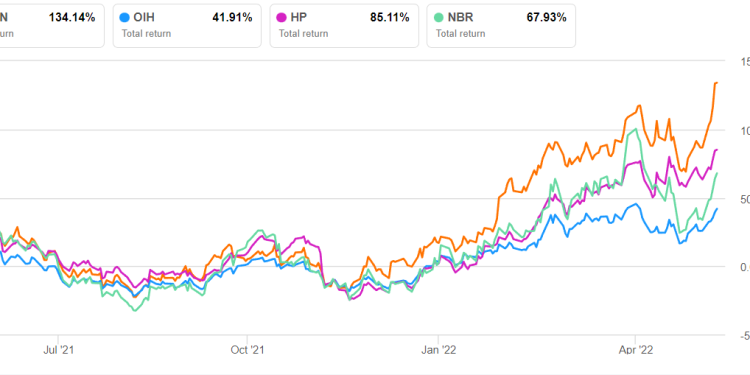Click the NBR total return legend card

click(501, 26)
